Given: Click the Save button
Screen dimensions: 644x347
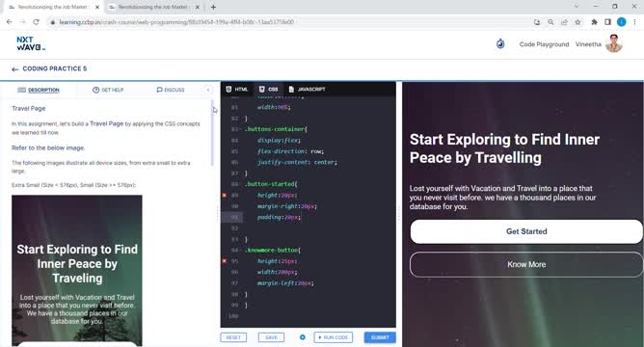Looking at the screenshot, I should click(x=271, y=337).
